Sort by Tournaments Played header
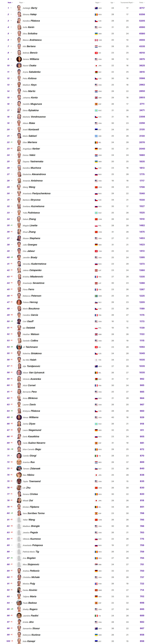This screenshot has width=147, height=644. pyautogui.click(x=127, y=2)
